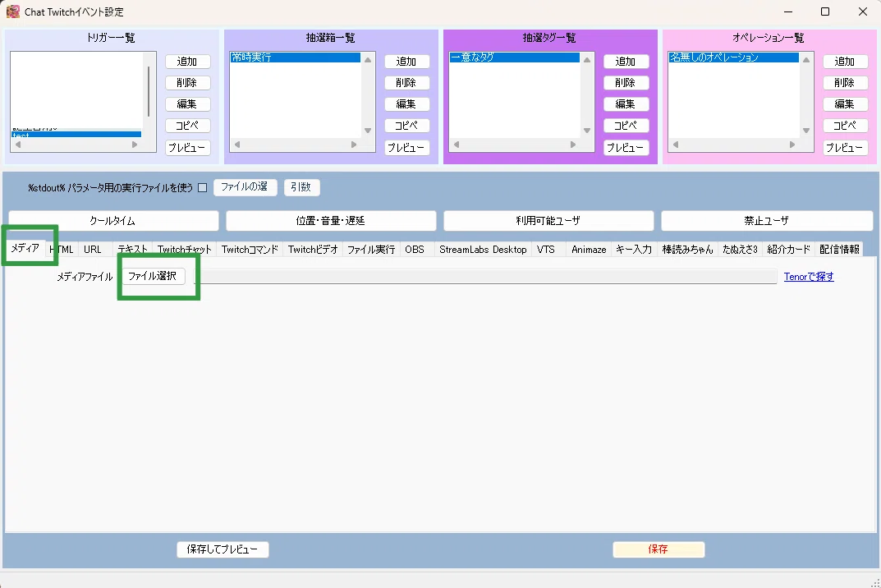Click left arrow of トリガー一覧 horizontal scrollbar

[x=18, y=145]
